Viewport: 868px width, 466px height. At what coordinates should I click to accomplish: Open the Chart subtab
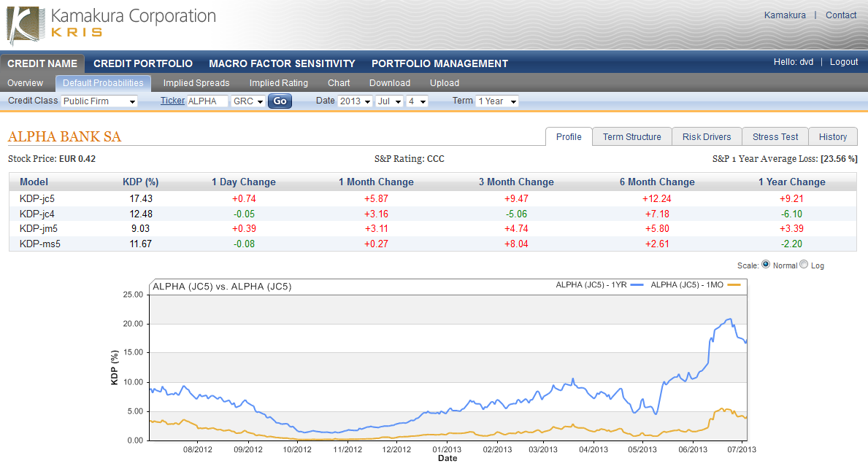[x=339, y=83]
